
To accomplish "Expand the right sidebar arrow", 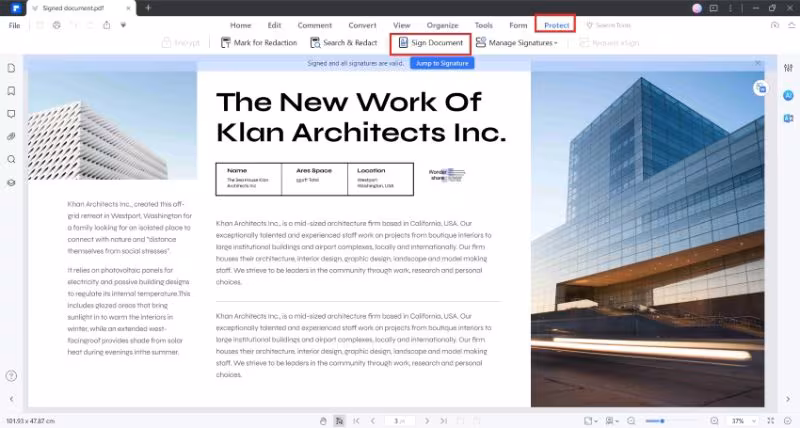I will [788, 399].
